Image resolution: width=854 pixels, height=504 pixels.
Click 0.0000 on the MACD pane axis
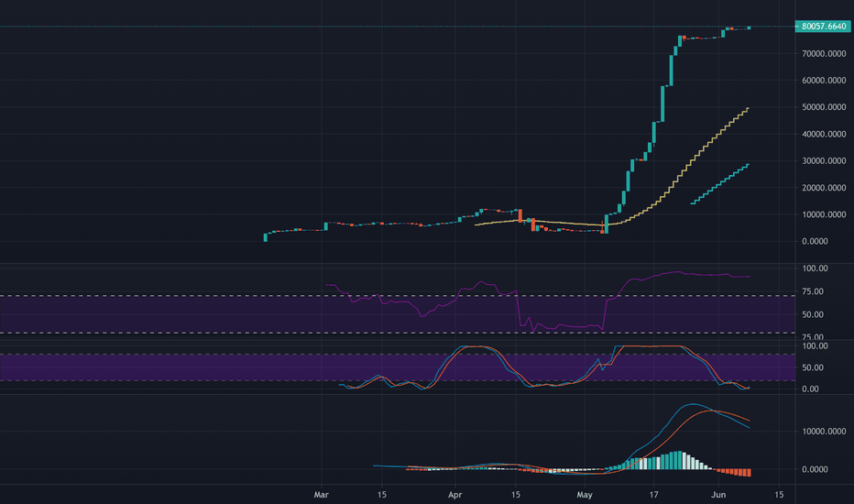click(x=815, y=469)
